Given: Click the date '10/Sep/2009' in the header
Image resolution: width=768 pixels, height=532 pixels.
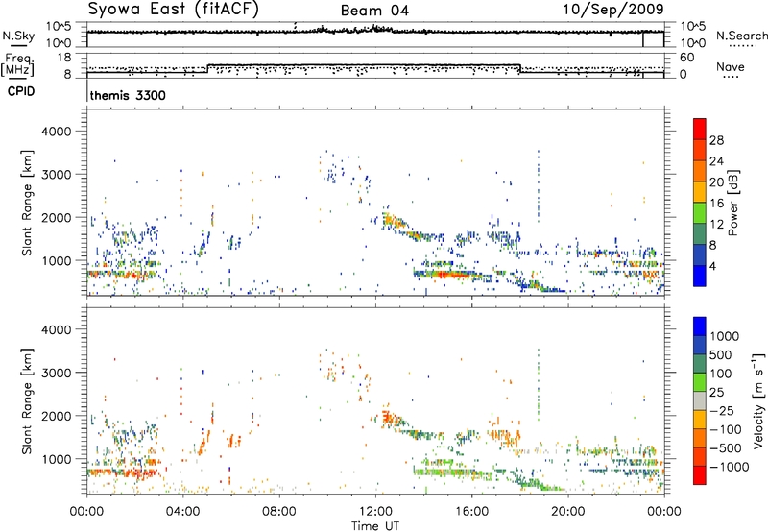Looking at the screenshot, I should [613, 9].
